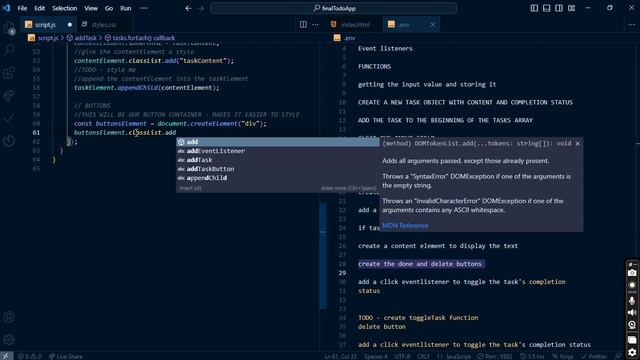Open the Extensions view in activity bar
This screenshot has width=640, height=360.
[x=9, y=73]
